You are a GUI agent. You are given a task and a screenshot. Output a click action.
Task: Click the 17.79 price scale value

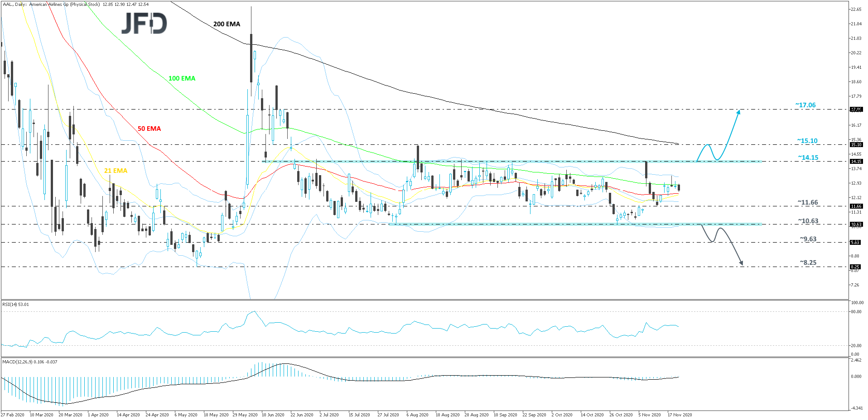click(856, 96)
